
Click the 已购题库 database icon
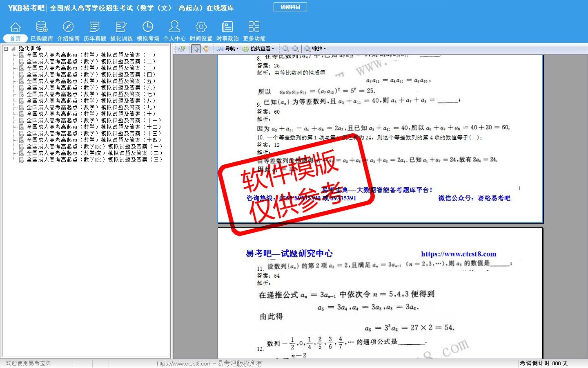42,27
